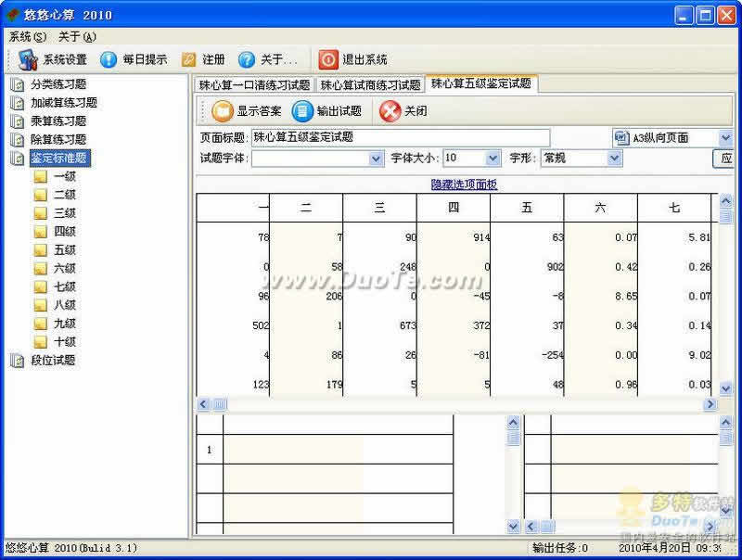Click the folder icon beside 八级

41,306
